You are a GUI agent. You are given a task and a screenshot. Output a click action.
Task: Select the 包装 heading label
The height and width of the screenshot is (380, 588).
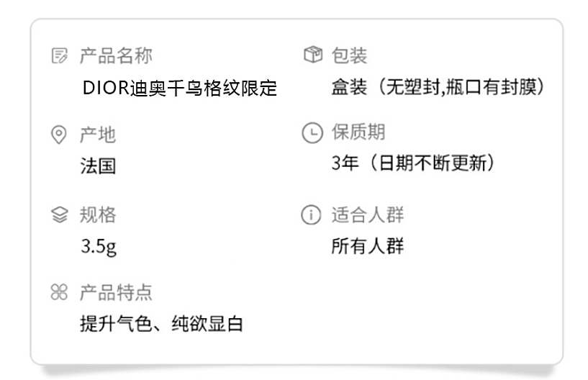pyautogui.click(x=349, y=55)
